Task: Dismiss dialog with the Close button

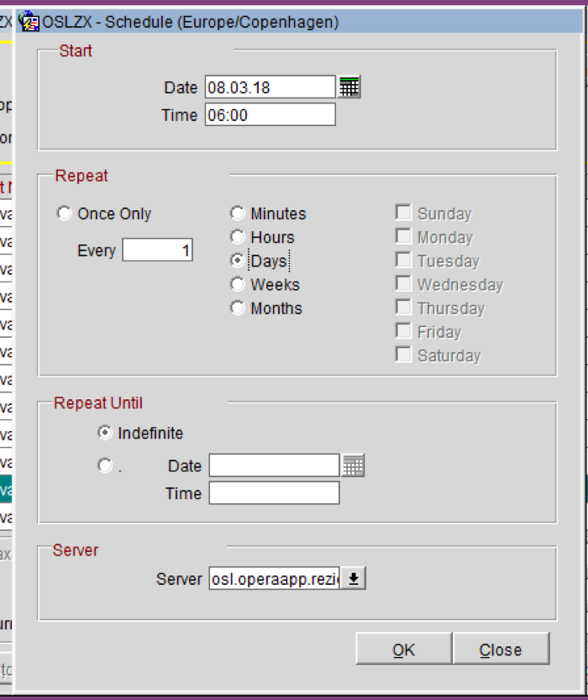Action: tap(501, 649)
